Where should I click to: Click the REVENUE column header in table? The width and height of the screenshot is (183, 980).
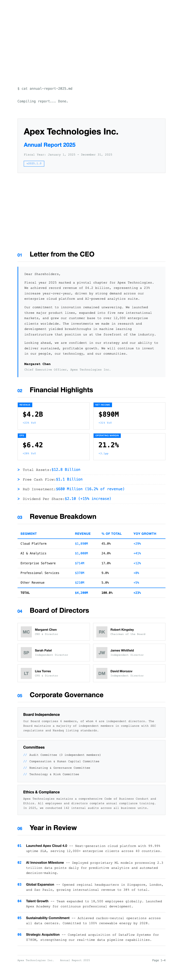pyautogui.click(x=83, y=533)
